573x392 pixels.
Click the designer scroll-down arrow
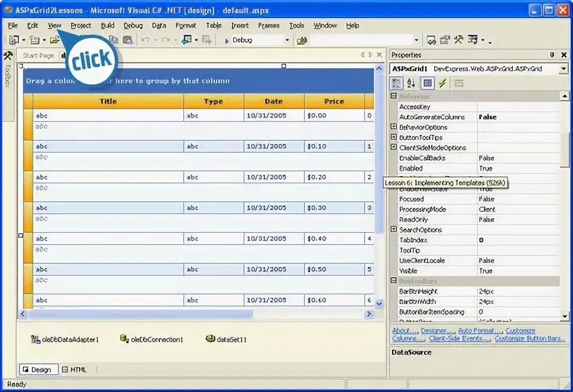[379, 304]
